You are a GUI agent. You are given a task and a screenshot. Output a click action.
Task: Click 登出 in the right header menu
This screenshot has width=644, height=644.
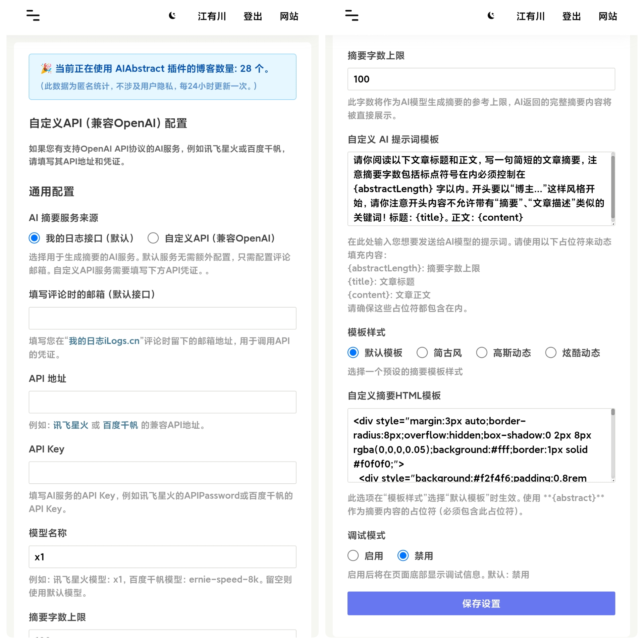click(x=572, y=16)
